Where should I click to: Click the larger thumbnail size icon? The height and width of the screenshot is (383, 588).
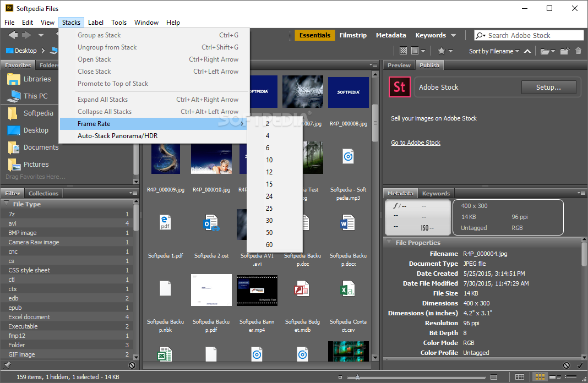click(x=494, y=377)
